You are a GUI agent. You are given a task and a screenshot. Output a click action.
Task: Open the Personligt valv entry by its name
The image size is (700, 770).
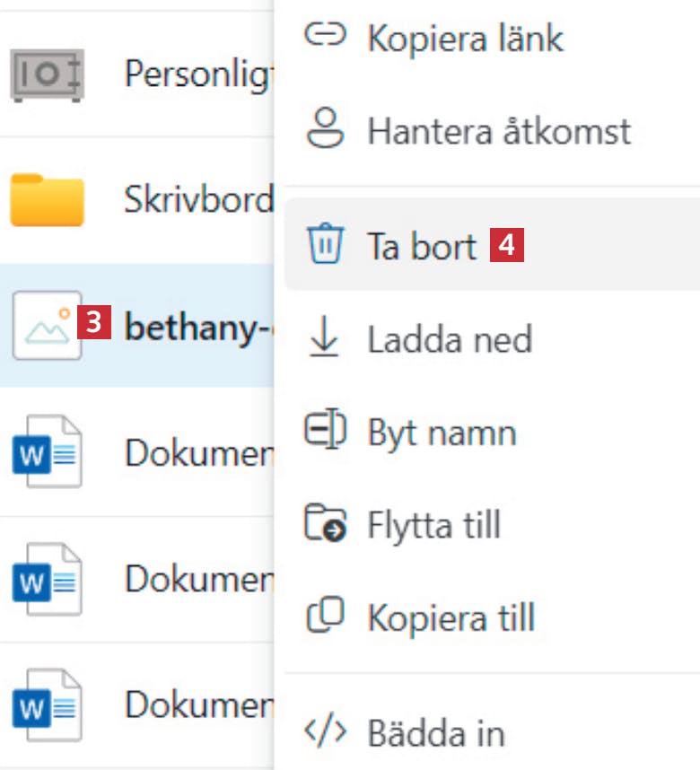coord(197,74)
